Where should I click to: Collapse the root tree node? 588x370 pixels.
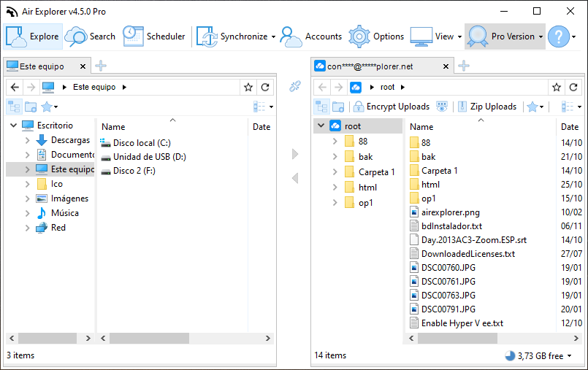point(321,126)
